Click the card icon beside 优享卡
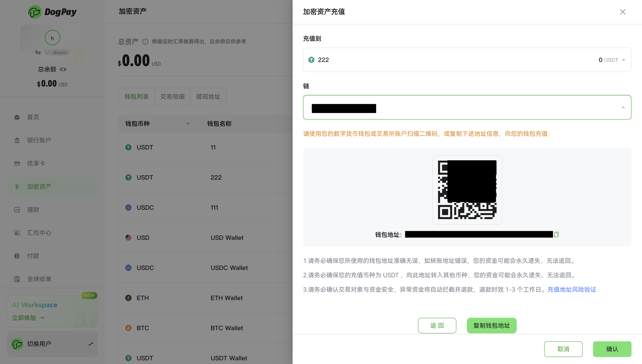The height and width of the screenshot is (364, 642). [17, 163]
